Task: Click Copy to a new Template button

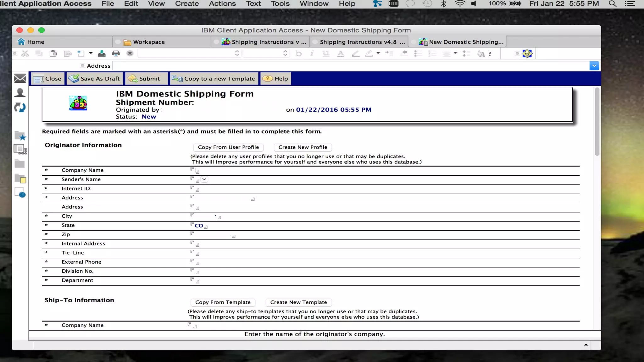Action: click(x=214, y=79)
